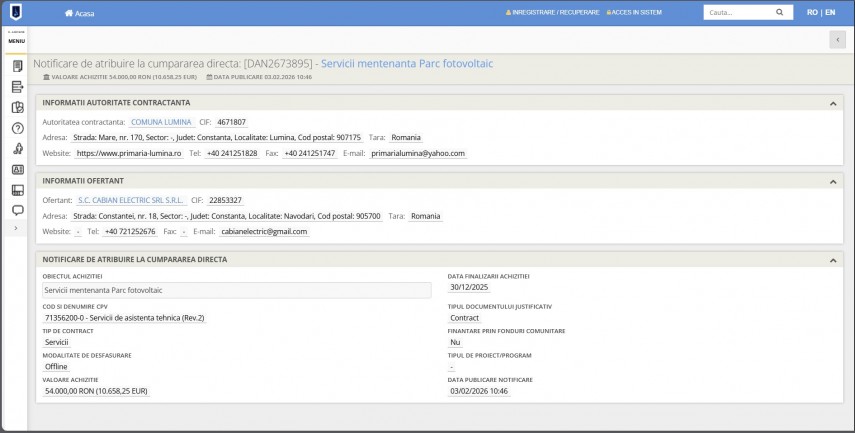The image size is (855, 433).
Task: Click the Cauta search input field
Action: [x=736, y=13]
